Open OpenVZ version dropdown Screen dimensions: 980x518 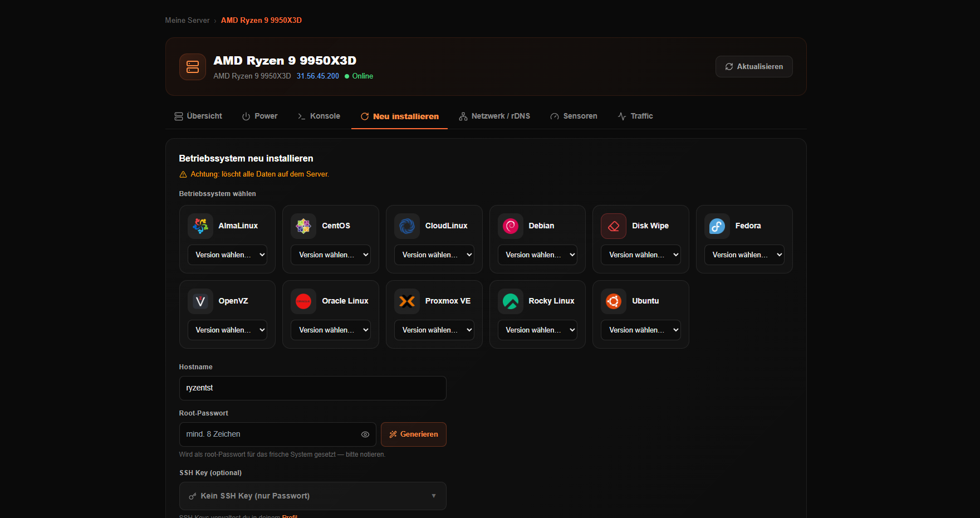click(227, 330)
